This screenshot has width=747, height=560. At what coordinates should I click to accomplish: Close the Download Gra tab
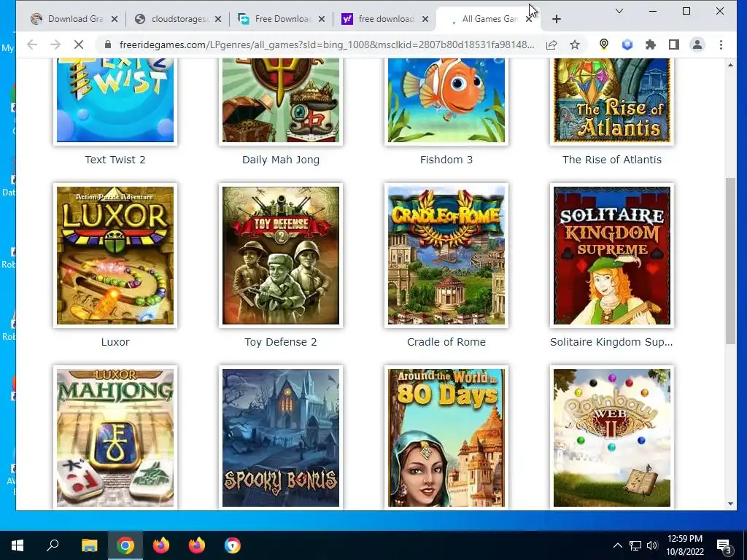point(115,19)
